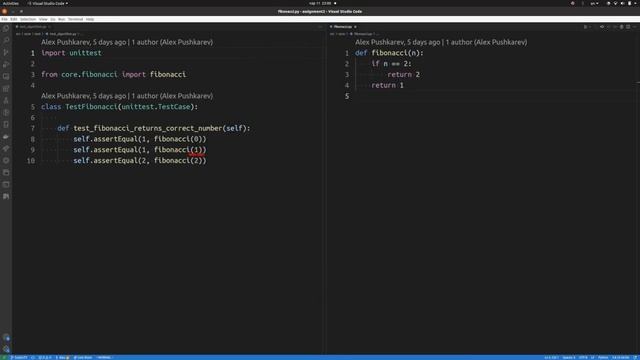Click Activities in the top bar
Image resolution: width=640 pixels, height=360 pixels.
(11, 3)
